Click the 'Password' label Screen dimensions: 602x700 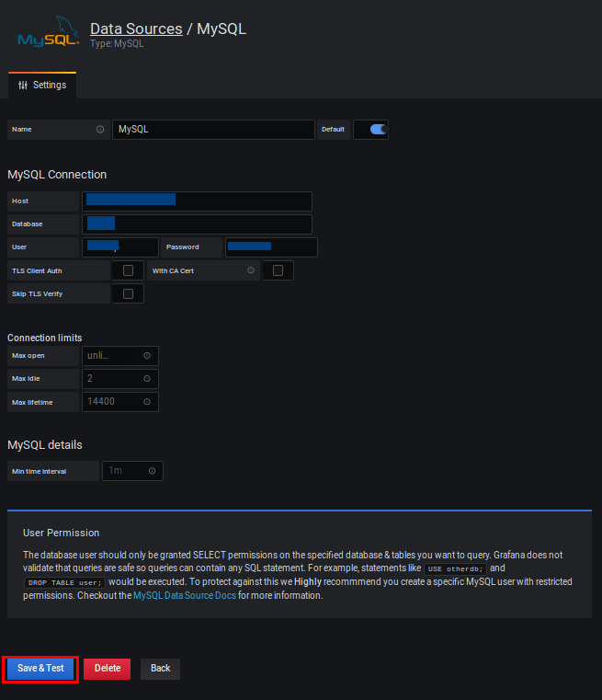click(x=183, y=247)
